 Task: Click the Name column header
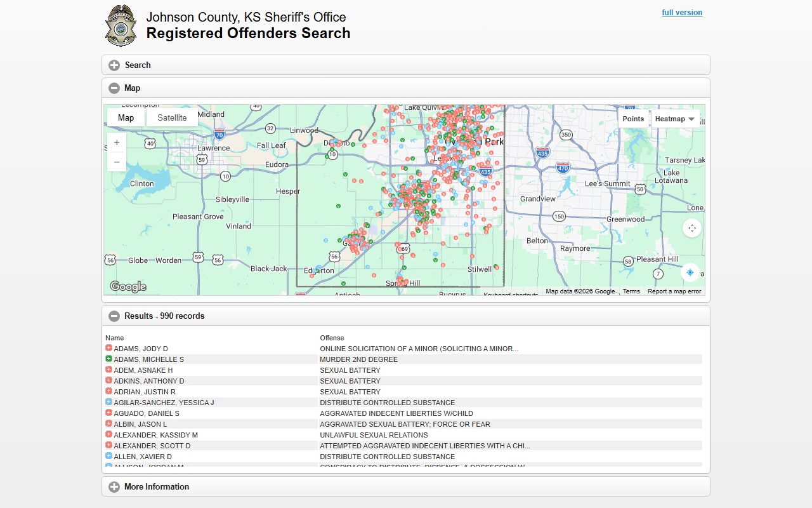pos(115,338)
